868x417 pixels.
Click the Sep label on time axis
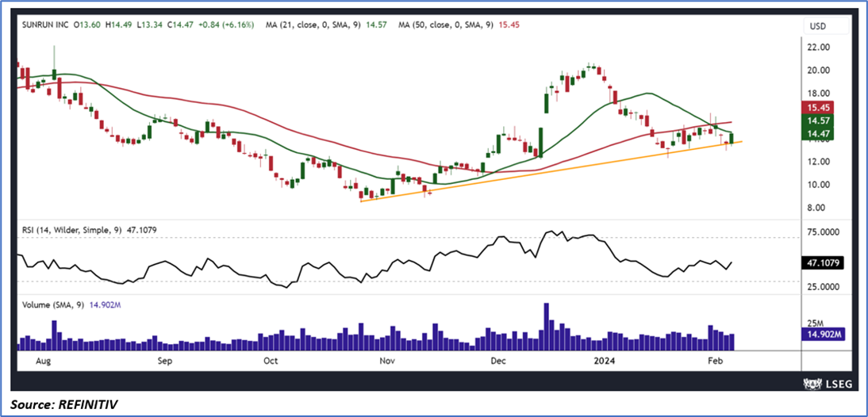point(165,362)
